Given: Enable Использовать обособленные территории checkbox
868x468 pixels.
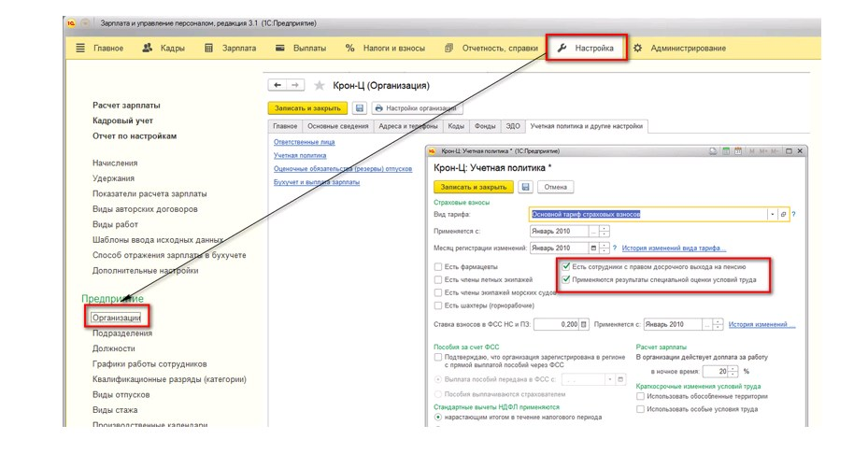Looking at the screenshot, I should (x=640, y=397).
